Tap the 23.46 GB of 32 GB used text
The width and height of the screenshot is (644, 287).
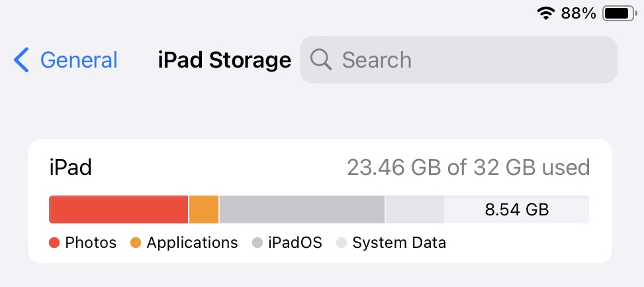click(468, 168)
